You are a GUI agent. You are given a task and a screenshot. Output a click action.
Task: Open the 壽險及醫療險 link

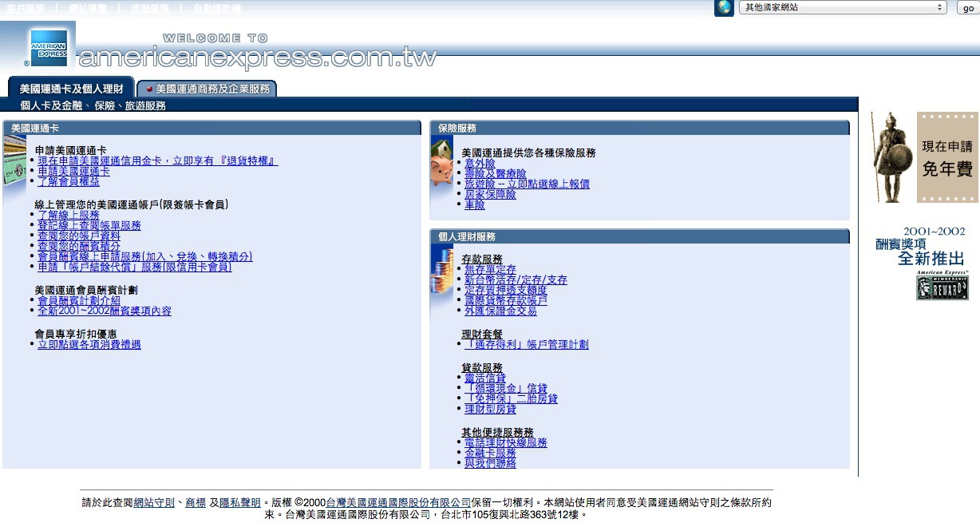click(x=496, y=173)
